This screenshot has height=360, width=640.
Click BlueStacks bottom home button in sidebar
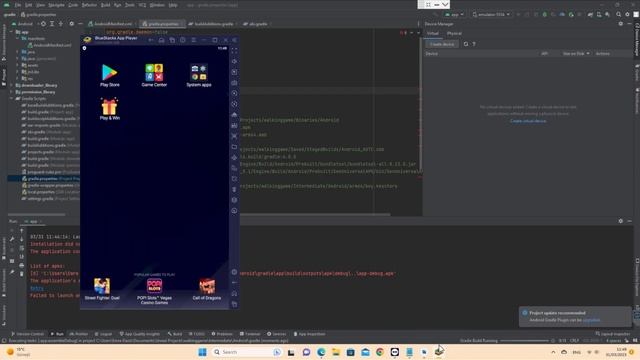(234, 293)
